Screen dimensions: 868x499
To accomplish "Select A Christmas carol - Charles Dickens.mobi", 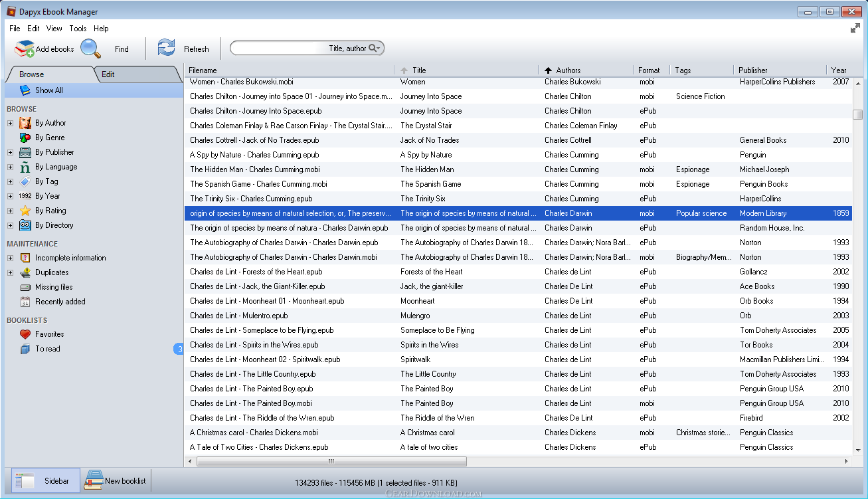I will click(518, 433).
